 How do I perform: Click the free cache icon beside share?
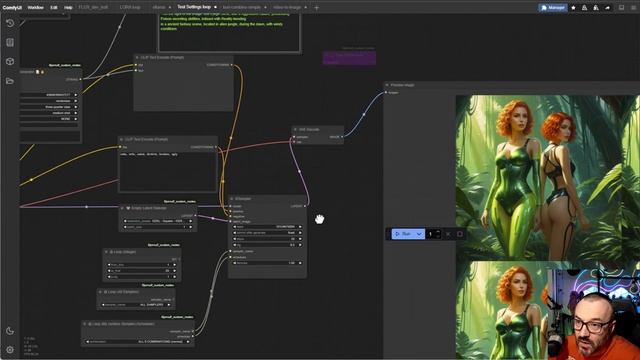tap(596, 7)
